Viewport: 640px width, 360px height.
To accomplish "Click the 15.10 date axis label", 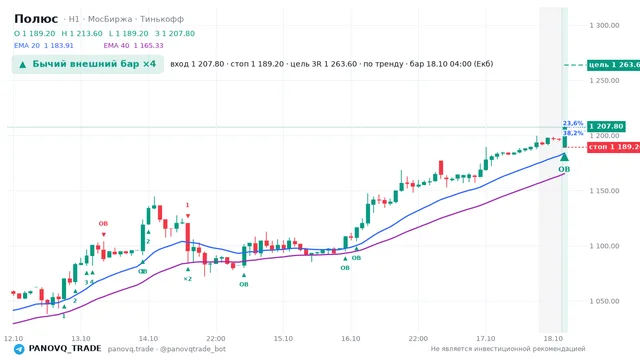I will (283, 338).
